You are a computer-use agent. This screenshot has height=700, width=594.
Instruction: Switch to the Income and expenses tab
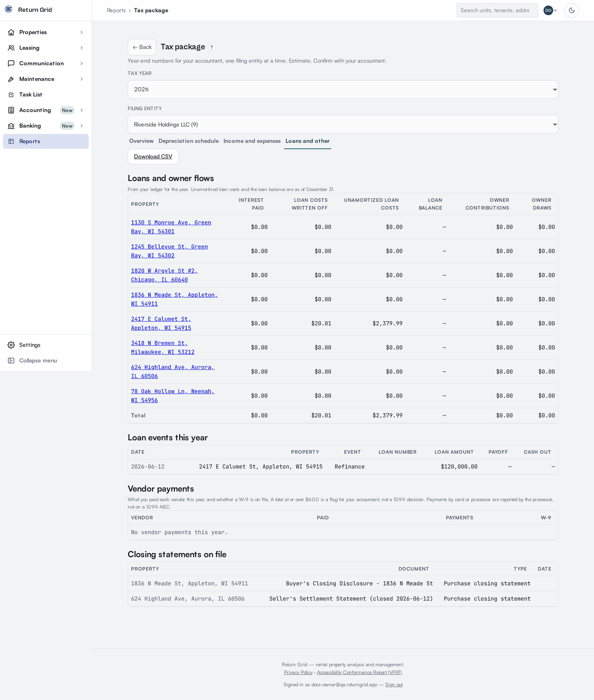click(x=252, y=141)
